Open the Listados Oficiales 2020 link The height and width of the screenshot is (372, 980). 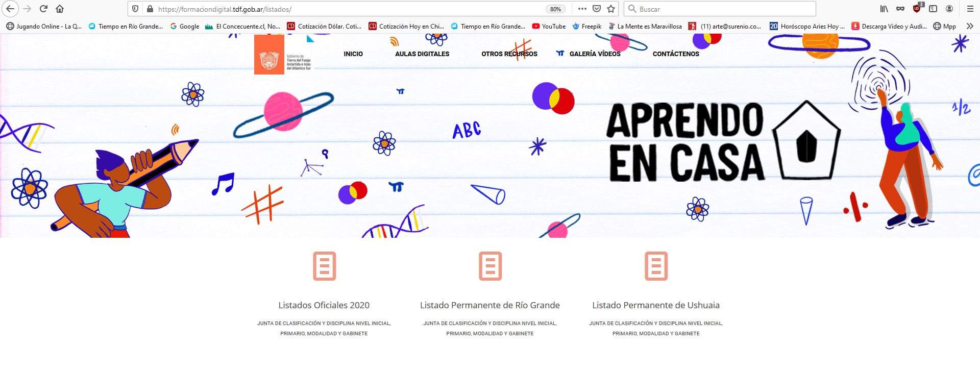point(324,305)
